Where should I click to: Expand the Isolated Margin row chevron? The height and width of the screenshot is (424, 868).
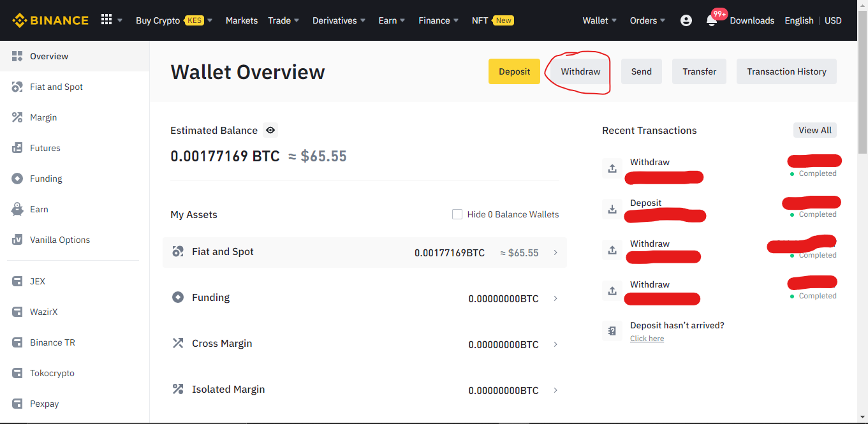coord(555,390)
